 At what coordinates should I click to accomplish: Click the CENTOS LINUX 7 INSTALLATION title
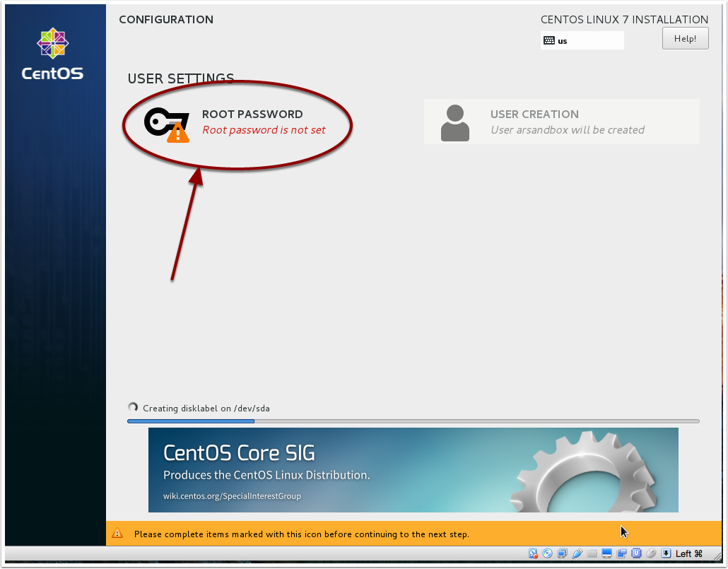pyautogui.click(x=625, y=20)
